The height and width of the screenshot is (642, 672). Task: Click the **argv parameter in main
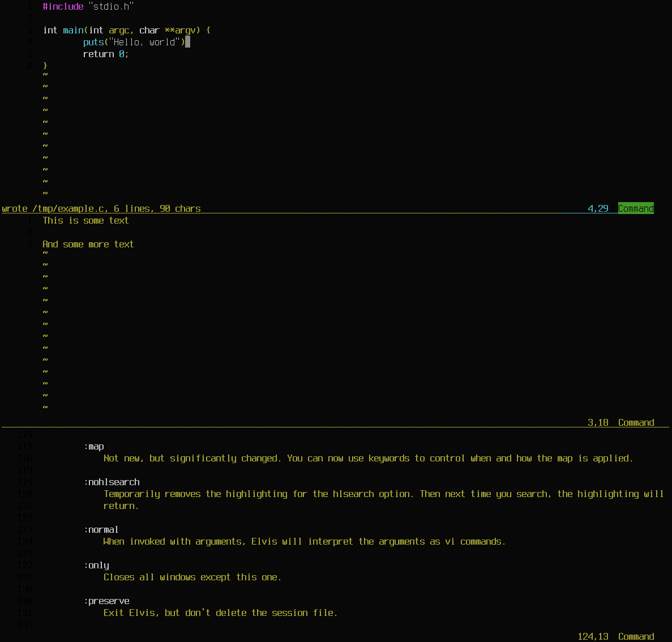click(180, 31)
